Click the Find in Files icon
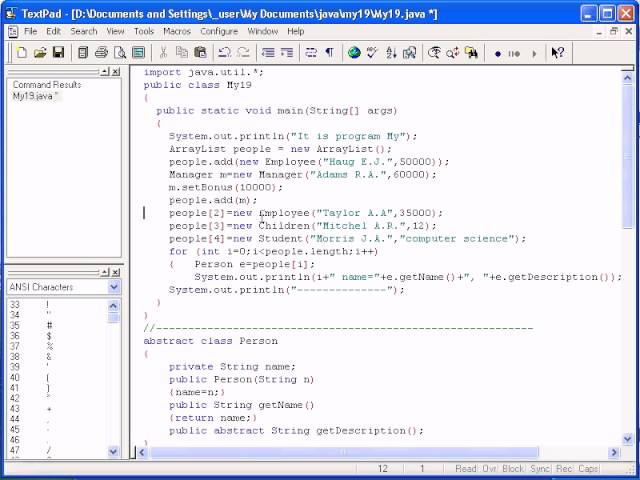This screenshot has height=480, width=640. tap(471, 53)
